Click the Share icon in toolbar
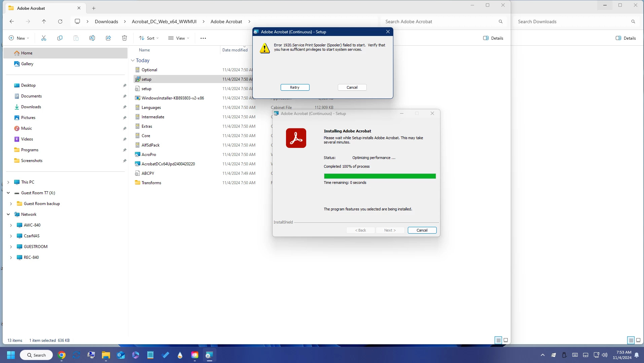The width and height of the screenshot is (644, 363). tap(108, 38)
